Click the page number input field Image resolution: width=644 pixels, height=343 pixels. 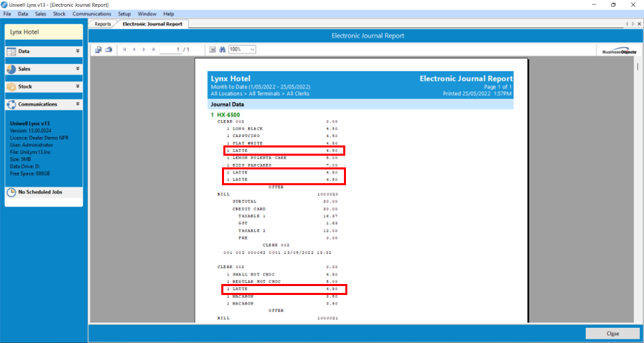click(x=171, y=49)
